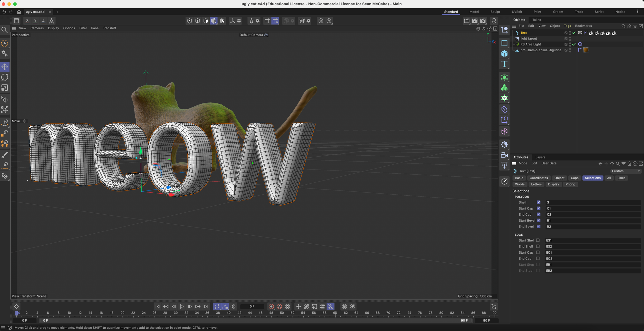The height and width of the screenshot is (331, 644).
Task: Click frame 30 on the timeline ruler
Action: pyautogui.click(x=175, y=313)
